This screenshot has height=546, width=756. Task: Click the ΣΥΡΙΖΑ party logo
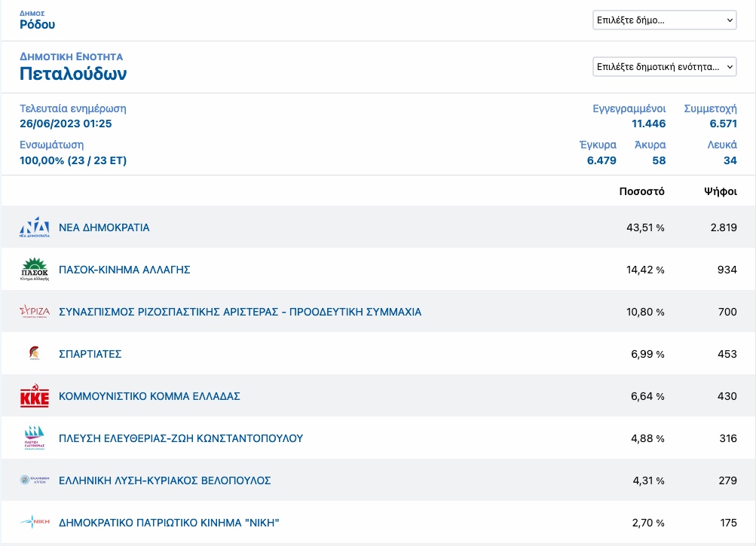click(x=34, y=311)
